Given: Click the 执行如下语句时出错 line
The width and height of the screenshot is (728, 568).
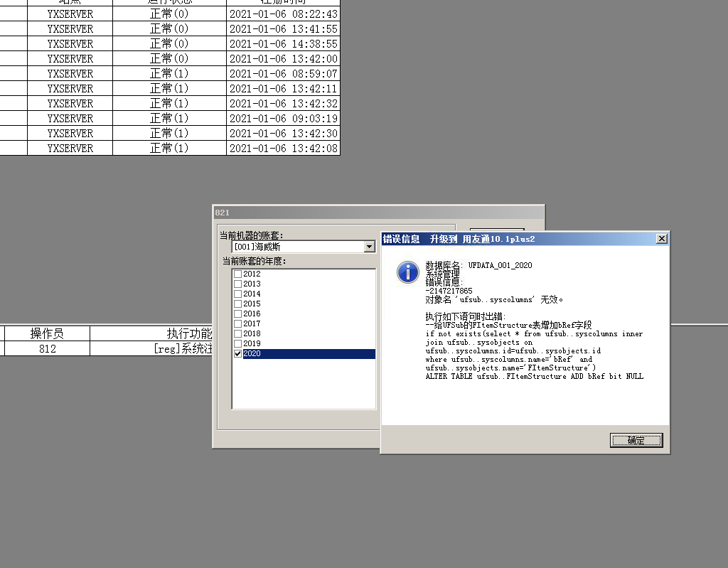Looking at the screenshot, I should pos(465,316).
